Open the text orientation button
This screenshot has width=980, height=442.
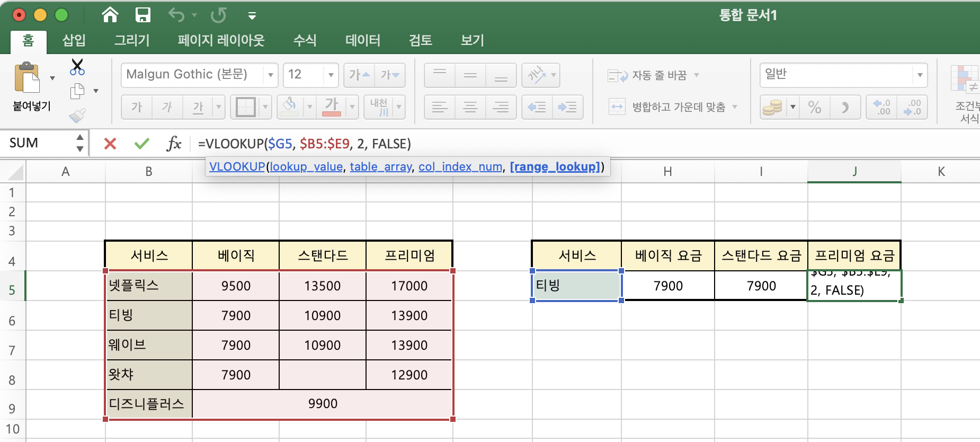click(536, 75)
